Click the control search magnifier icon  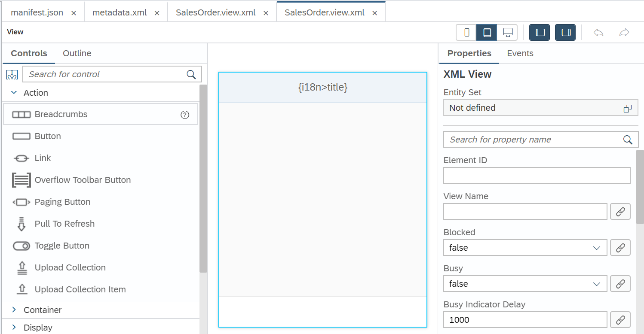pos(191,74)
